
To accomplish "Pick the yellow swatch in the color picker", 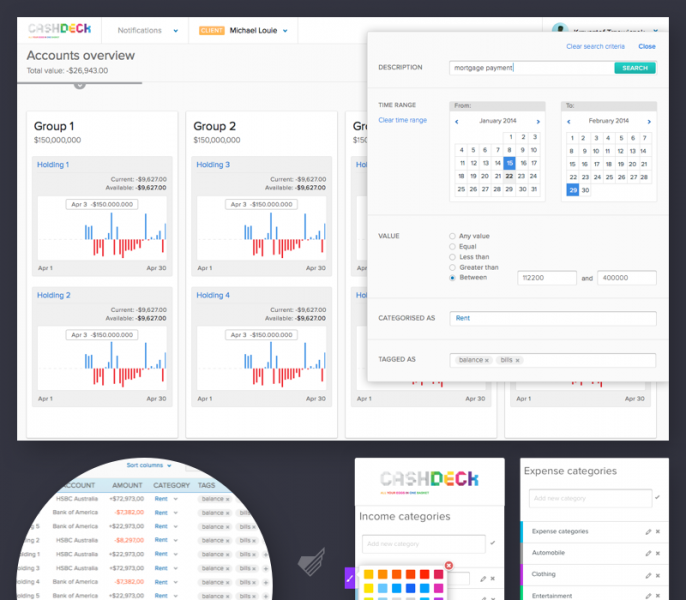I will pyautogui.click(x=369, y=588).
